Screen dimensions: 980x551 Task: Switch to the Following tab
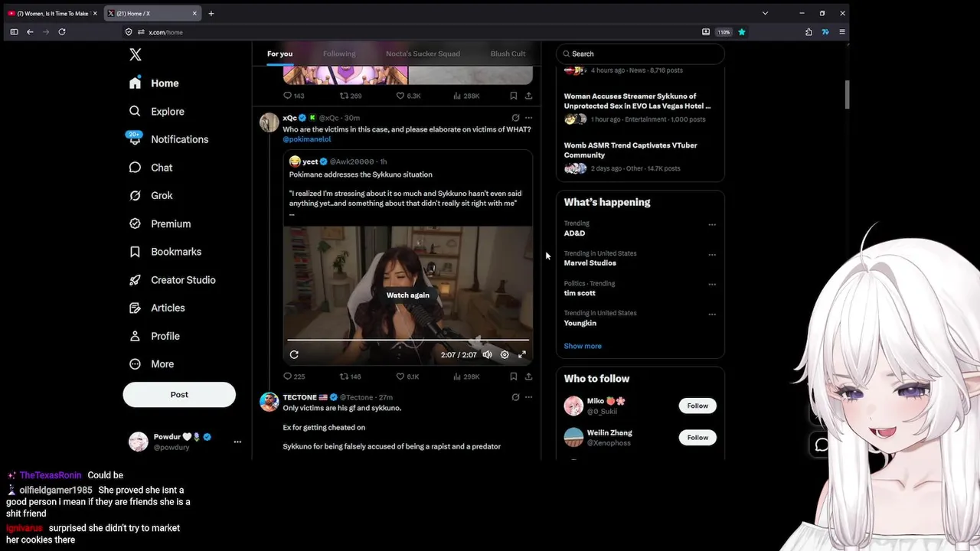(x=339, y=54)
